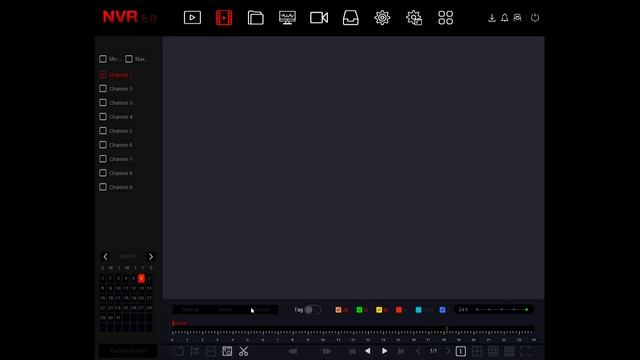Switch to nine-window grid layout
640x360 pixels.
pyautogui.click(x=493, y=351)
